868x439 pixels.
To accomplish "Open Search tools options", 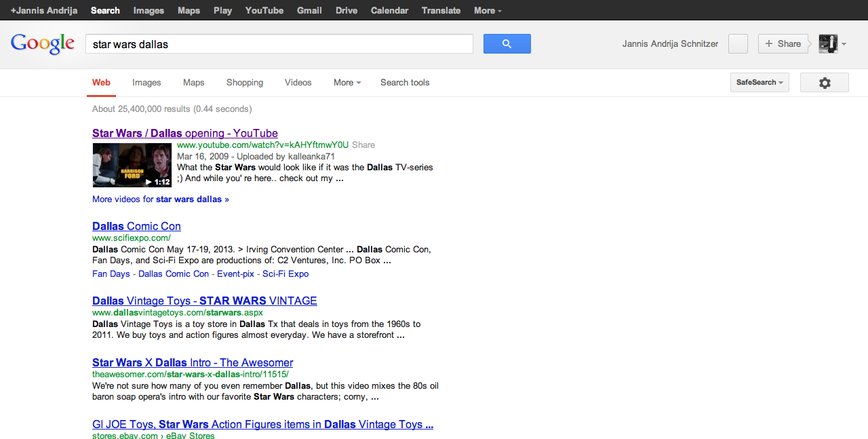I will click(x=405, y=82).
